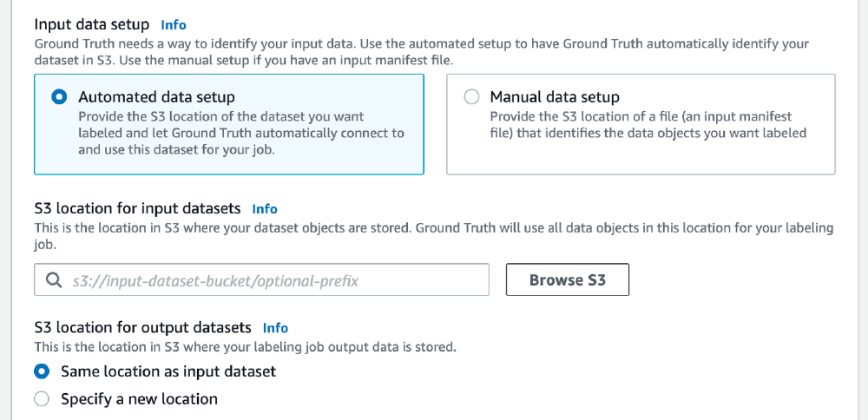This screenshot has height=420, width=868.
Task: Open Info link for S3 output datasets
Action: tap(275, 328)
